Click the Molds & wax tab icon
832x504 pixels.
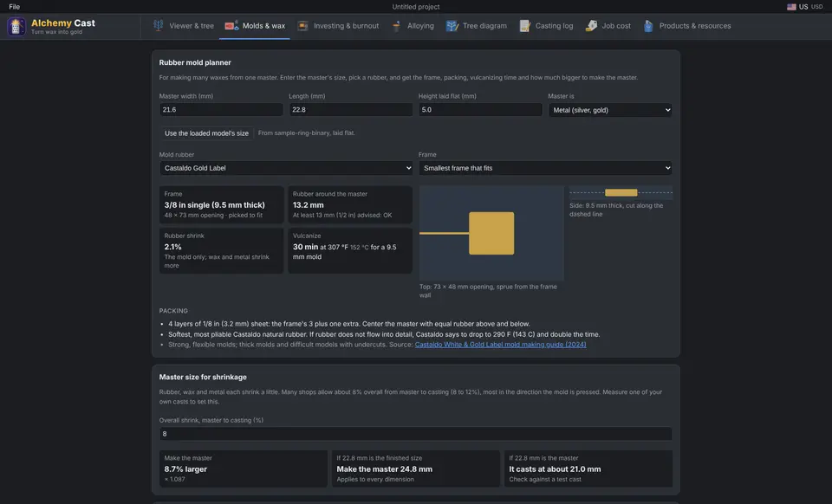point(231,25)
